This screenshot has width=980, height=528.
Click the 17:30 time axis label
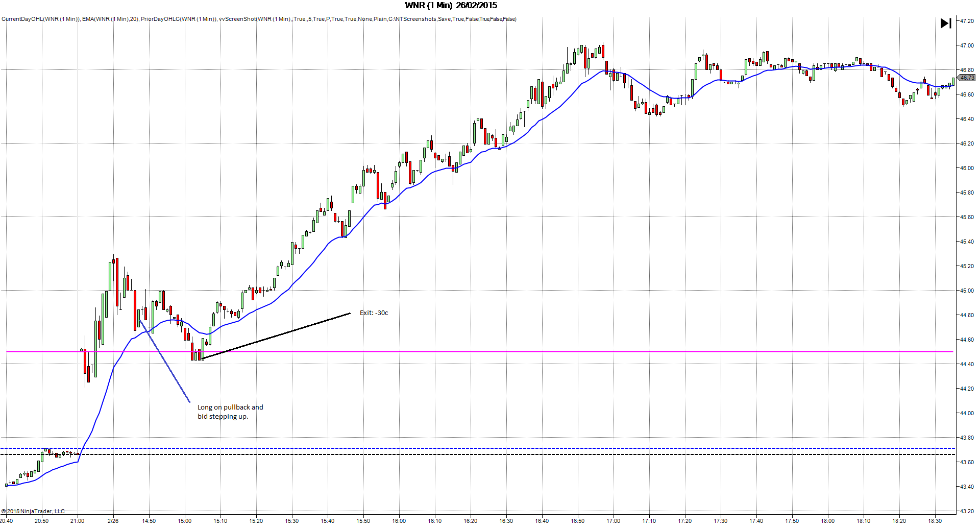(721, 521)
